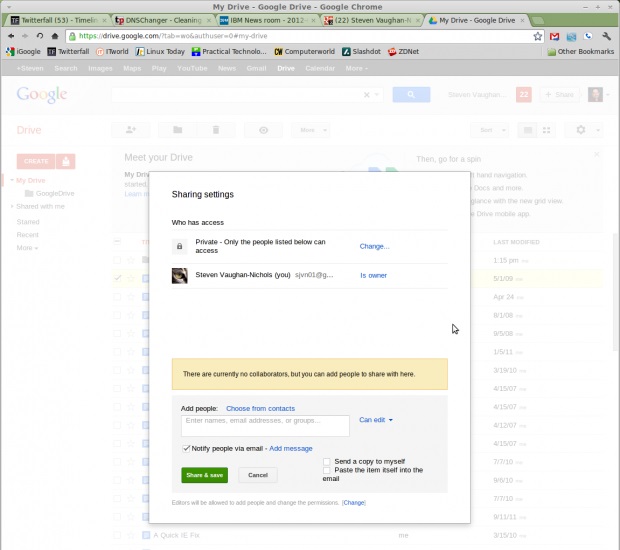Switch Drive to grid view
The height and width of the screenshot is (550, 620).
tap(546, 130)
